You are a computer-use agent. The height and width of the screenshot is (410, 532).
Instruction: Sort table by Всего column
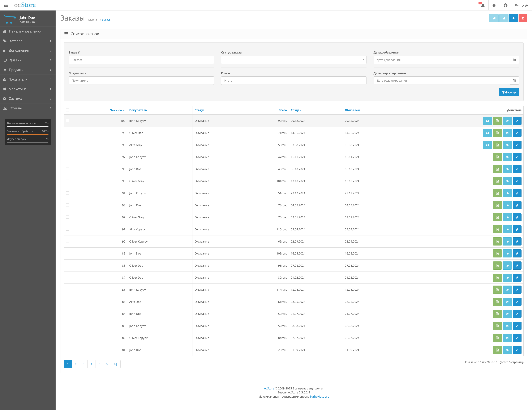[283, 110]
